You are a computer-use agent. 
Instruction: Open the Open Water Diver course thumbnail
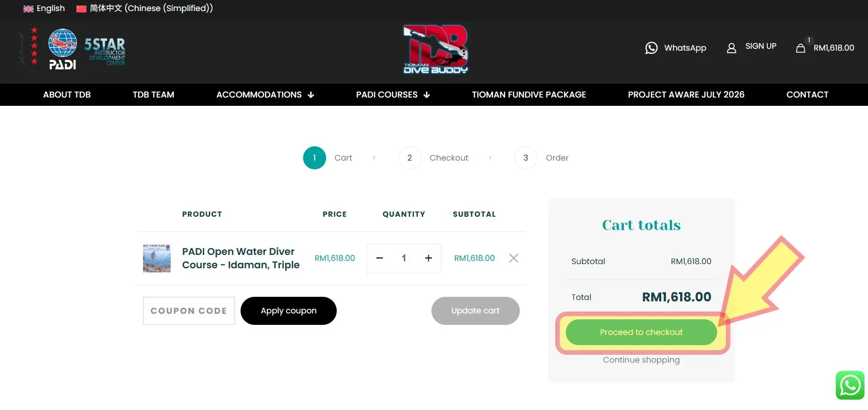[x=157, y=258]
